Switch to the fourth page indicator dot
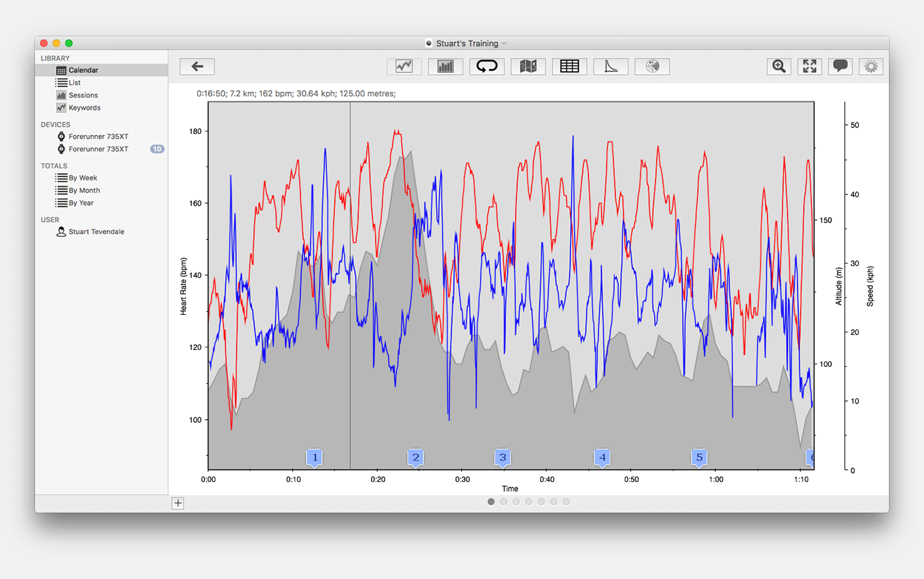This screenshot has height=579, width=924. (x=528, y=502)
